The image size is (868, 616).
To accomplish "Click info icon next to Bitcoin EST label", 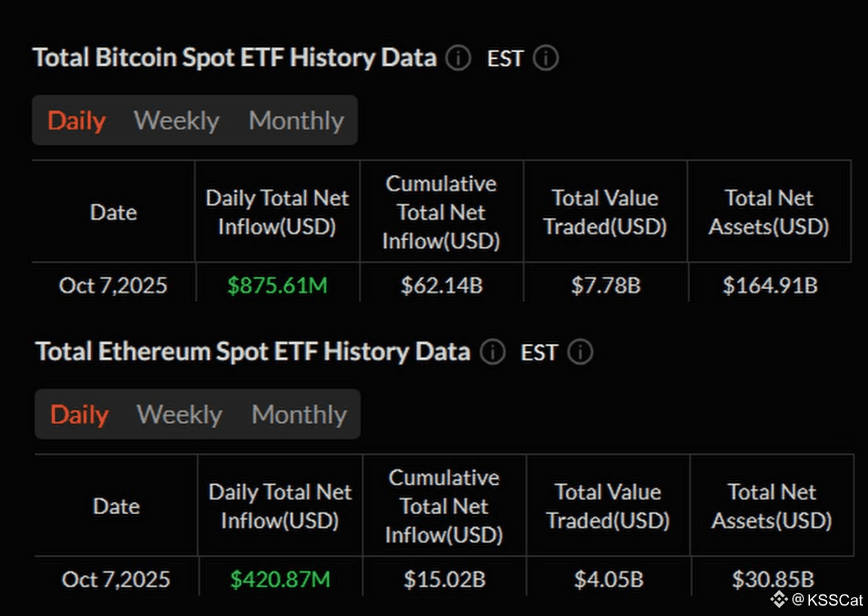I will pyautogui.click(x=546, y=58).
